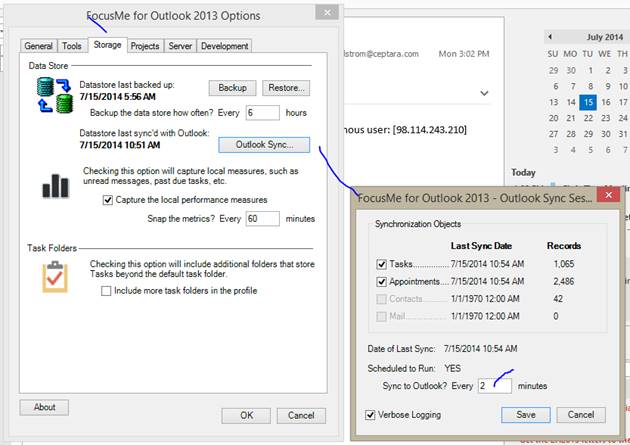This screenshot has width=630, height=445.
Task: Expand the email header chevron
Action: [x=485, y=93]
